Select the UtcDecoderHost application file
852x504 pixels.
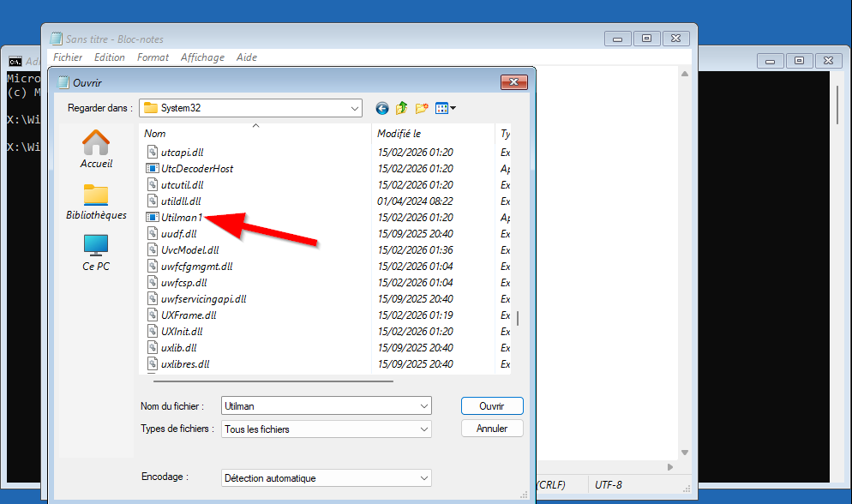(196, 169)
